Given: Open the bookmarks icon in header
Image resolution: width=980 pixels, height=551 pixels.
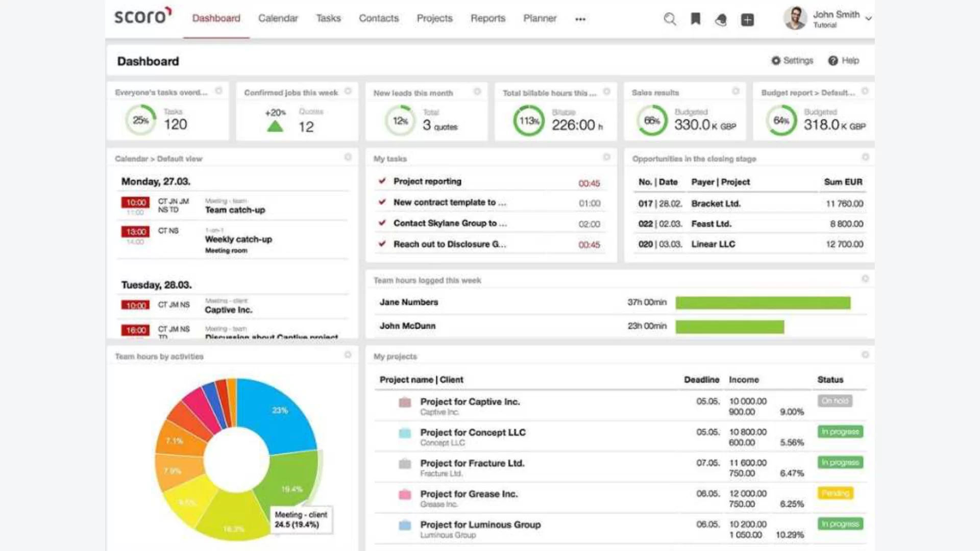Looking at the screenshot, I should coord(695,19).
